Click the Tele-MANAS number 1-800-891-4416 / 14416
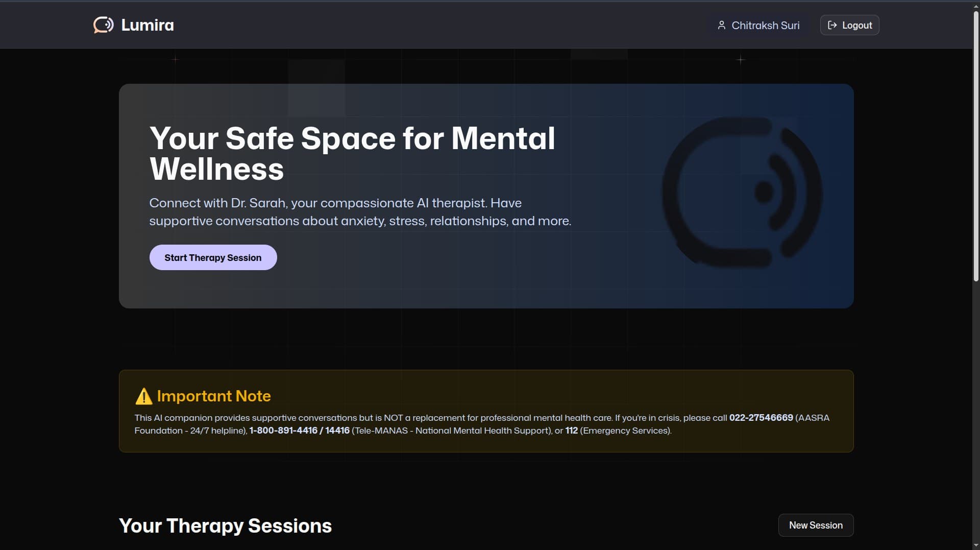The height and width of the screenshot is (550, 980). (300, 431)
